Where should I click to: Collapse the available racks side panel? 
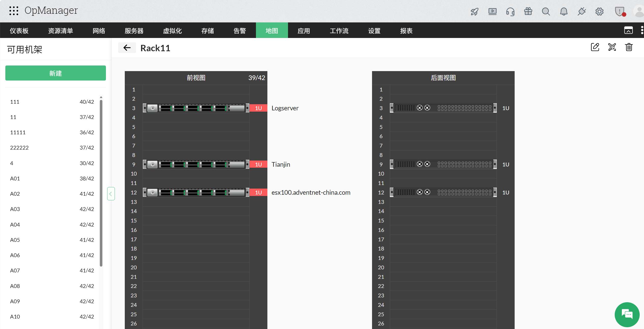(111, 194)
